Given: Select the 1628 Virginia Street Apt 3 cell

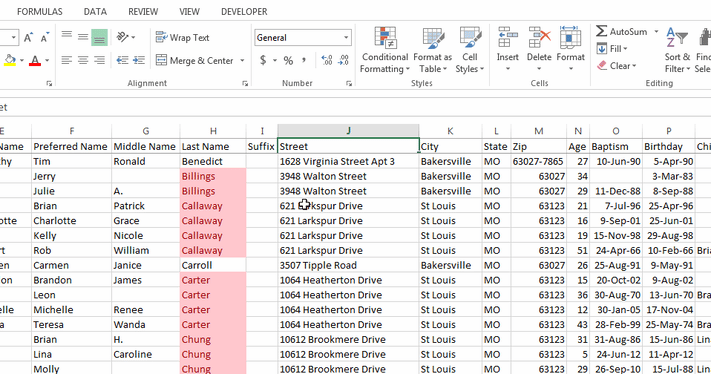Looking at the screenshot, I should click(x=348, y=161).
